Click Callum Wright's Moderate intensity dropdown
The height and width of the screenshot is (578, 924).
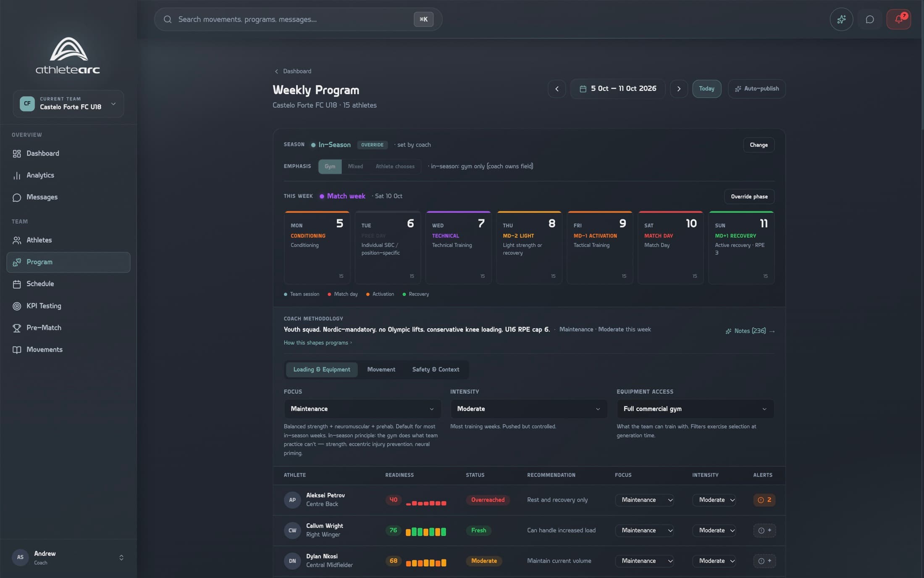click(x=714, y=530)
